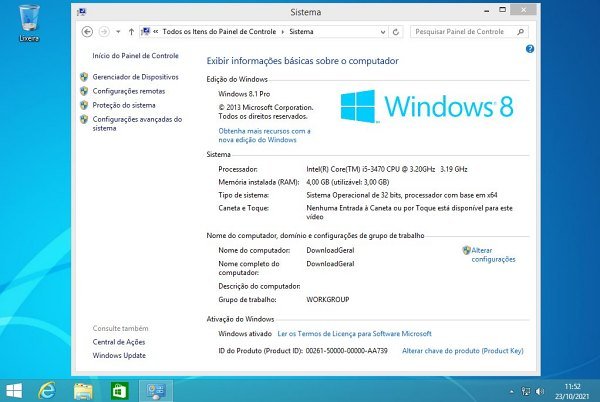
Task: Click 'Windows ativado' status text
Action: coord(245,334)
